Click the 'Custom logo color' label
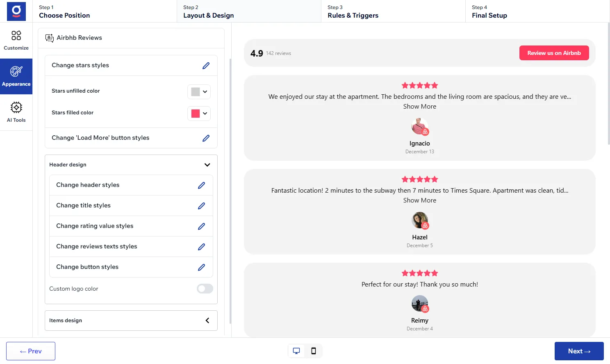 (74, 289)
